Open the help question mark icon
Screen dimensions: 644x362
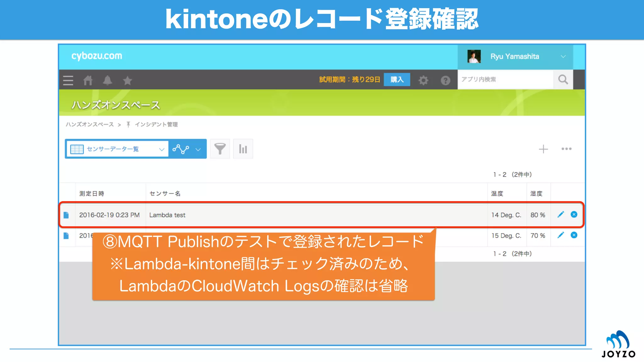coord(445,80)
